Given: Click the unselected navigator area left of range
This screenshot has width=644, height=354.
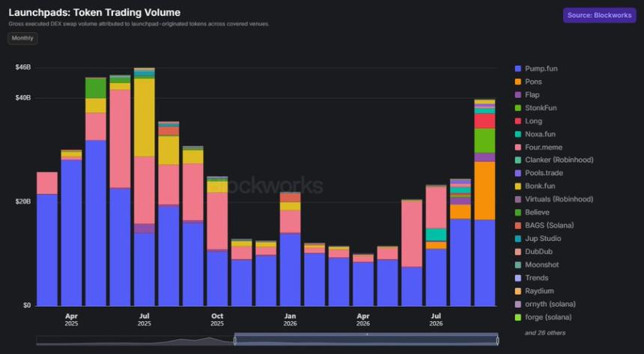Looking at the screenshot, I should point(135,341).
